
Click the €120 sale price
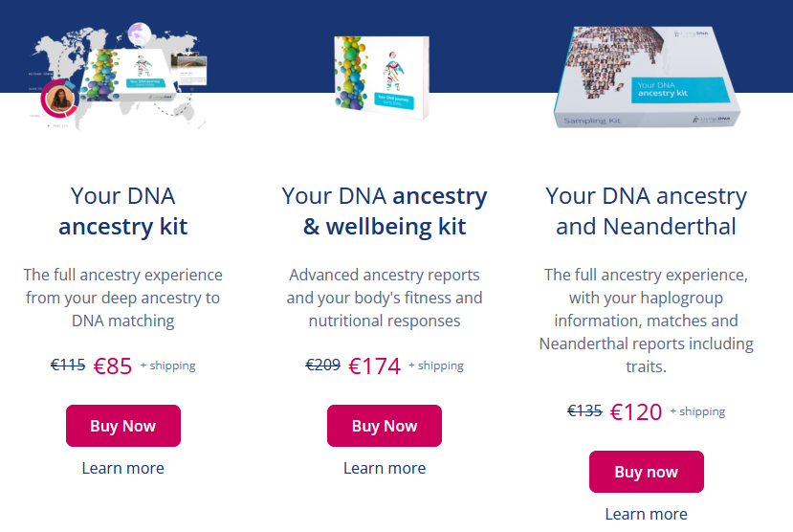[x=636, y=411]
